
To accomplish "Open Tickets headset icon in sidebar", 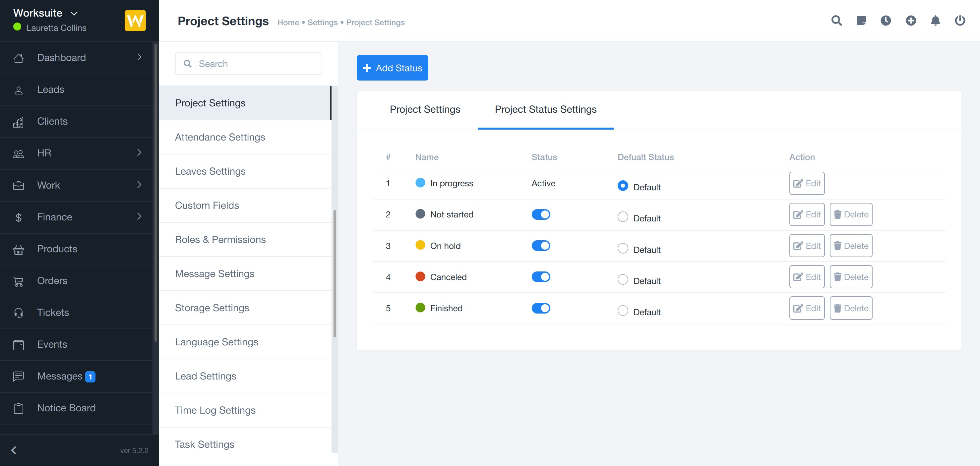I will click(x=18, y=313).
